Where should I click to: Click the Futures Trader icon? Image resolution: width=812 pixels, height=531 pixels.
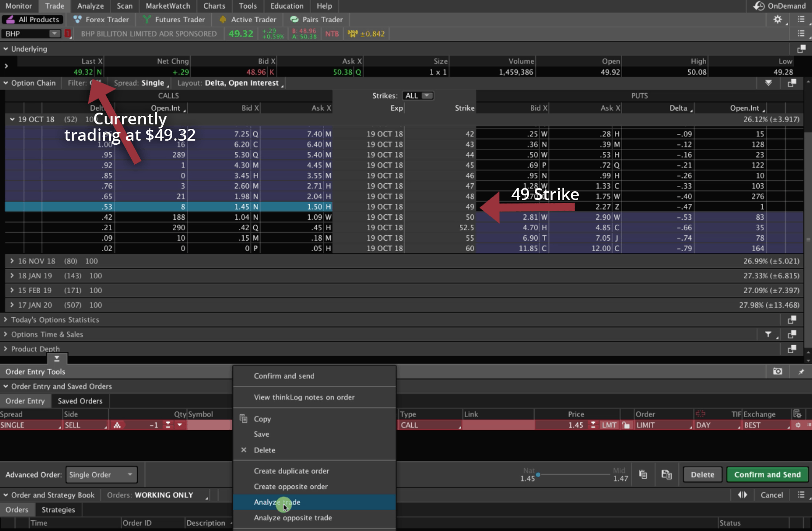(146, 19)
